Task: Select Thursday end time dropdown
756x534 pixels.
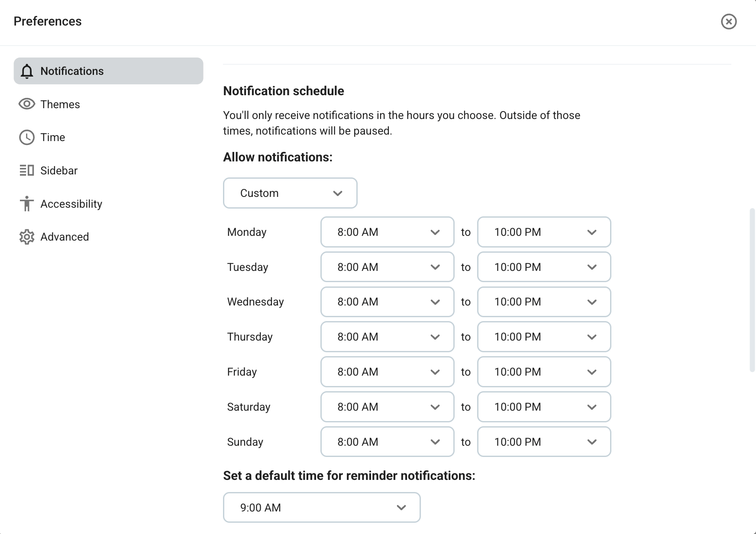Action: tap(544, 337)
